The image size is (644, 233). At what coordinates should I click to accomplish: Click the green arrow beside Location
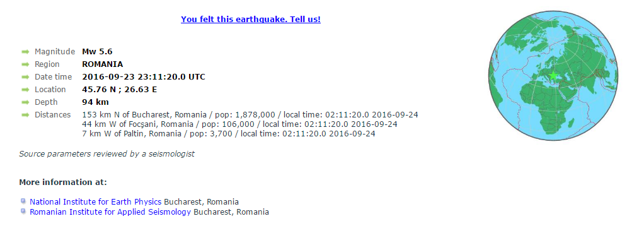(25, 89)
